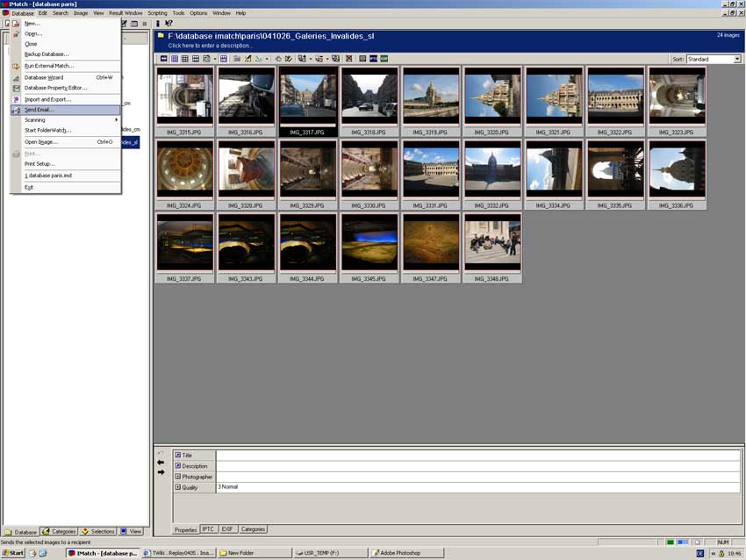Expand the Description property row
Screen dimensions: 746x560
(178, 466)
